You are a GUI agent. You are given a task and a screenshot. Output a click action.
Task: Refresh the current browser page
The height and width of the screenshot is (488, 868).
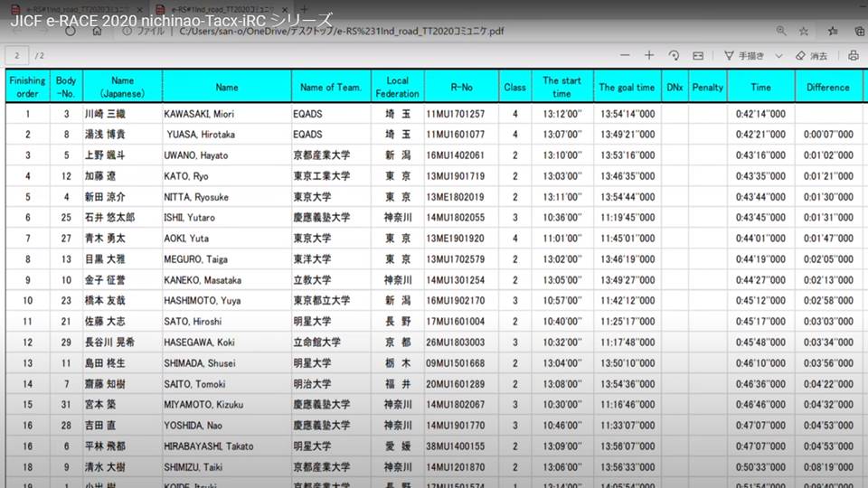point(69,31)
